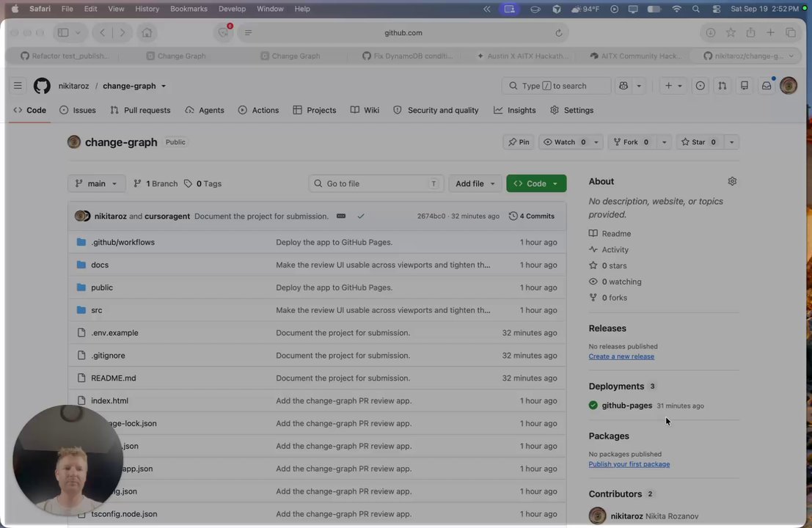Click the pull requests icon in header
812x528 pixels.
tap(722, 86)
